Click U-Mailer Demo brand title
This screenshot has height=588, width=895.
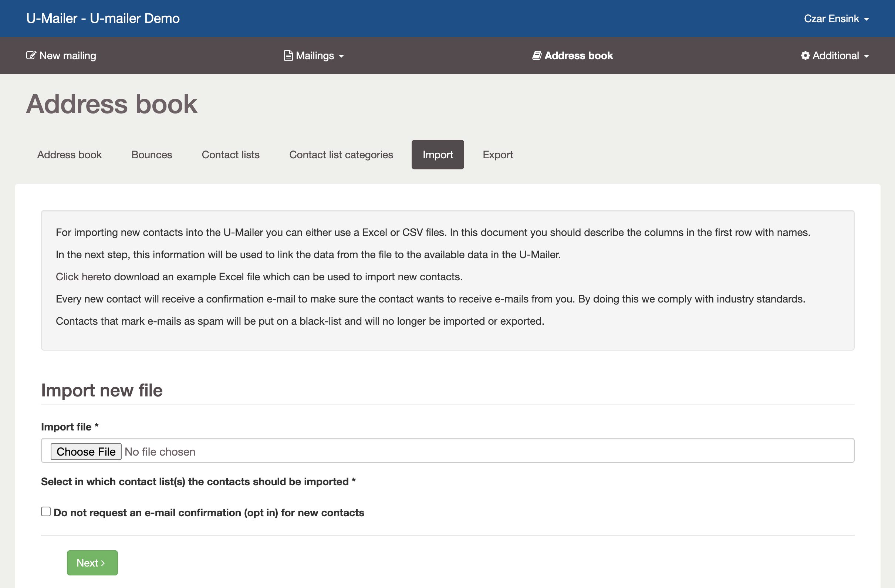[x=103, y=18]
